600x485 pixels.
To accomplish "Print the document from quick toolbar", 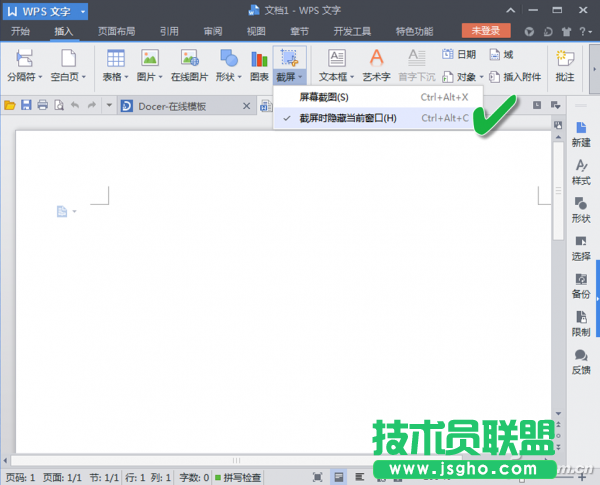I will tap(42, 105).
